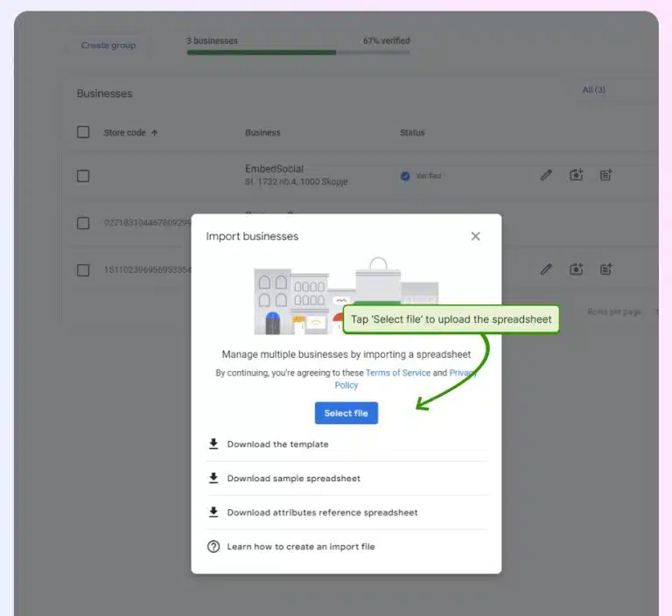Click the EmbedSocial address text
This screenshot has height=616, width=672.
pyautogui.click(x=297, y=182)
